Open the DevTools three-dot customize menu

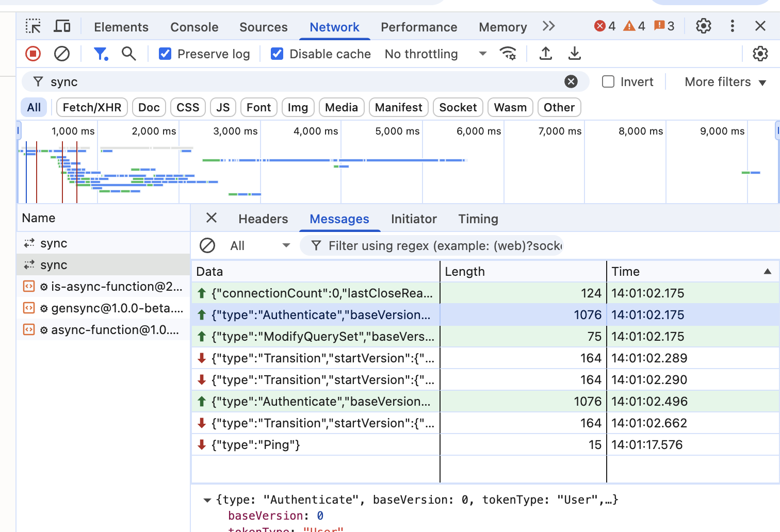click(x=733, y=26)
